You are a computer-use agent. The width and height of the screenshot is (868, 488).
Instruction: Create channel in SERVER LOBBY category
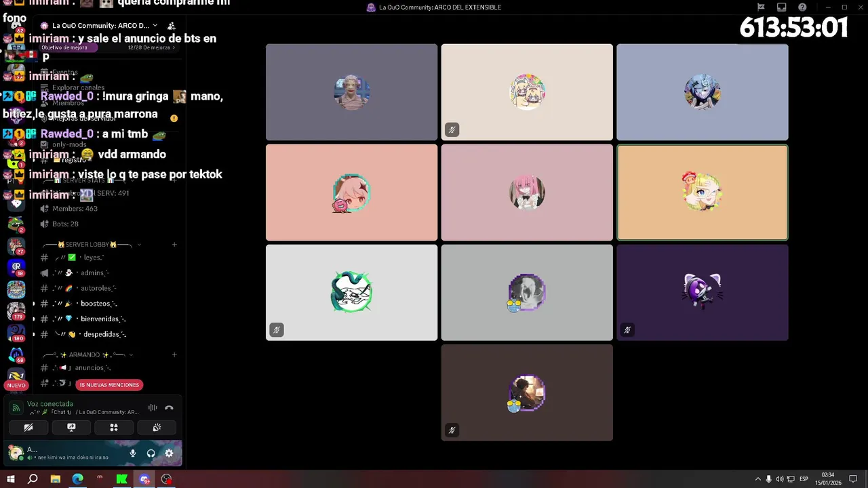click(x=174, y=244)
